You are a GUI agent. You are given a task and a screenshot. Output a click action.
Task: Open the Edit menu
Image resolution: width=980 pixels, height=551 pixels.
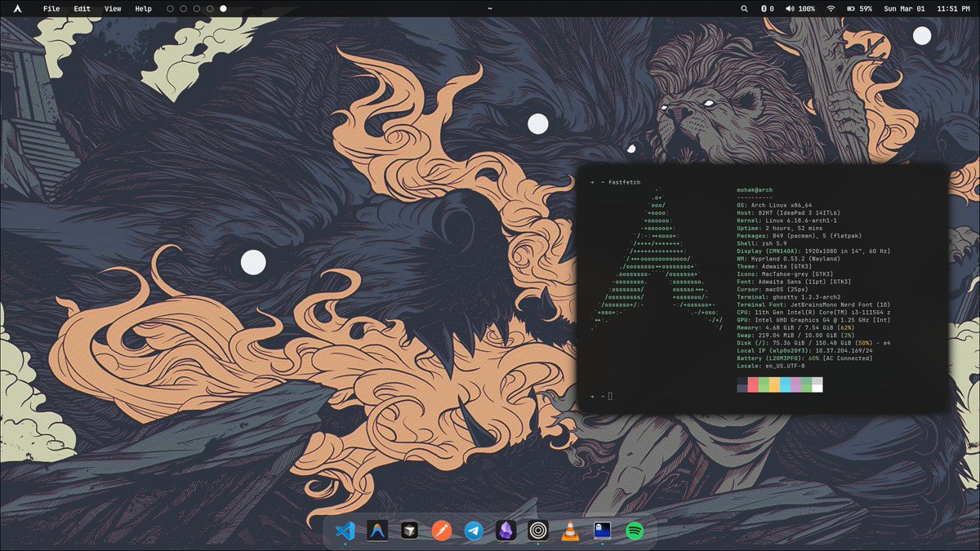tap(82, 8)
